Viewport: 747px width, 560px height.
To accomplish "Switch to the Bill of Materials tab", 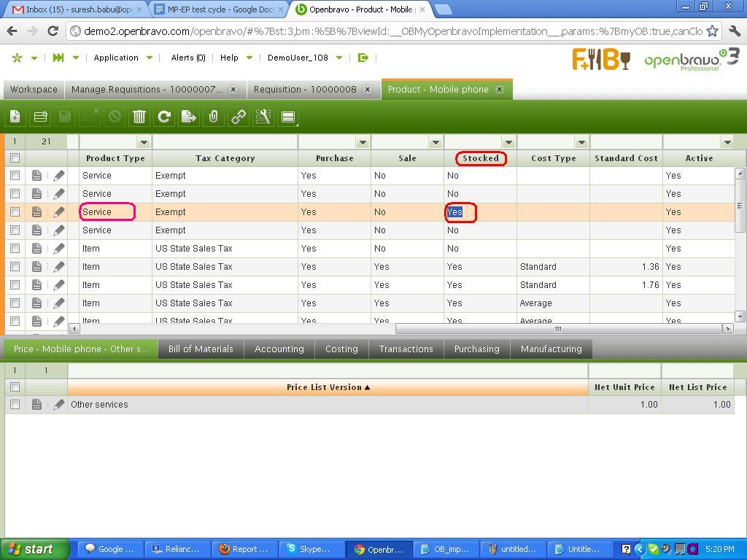I will [x=201, y=349].
